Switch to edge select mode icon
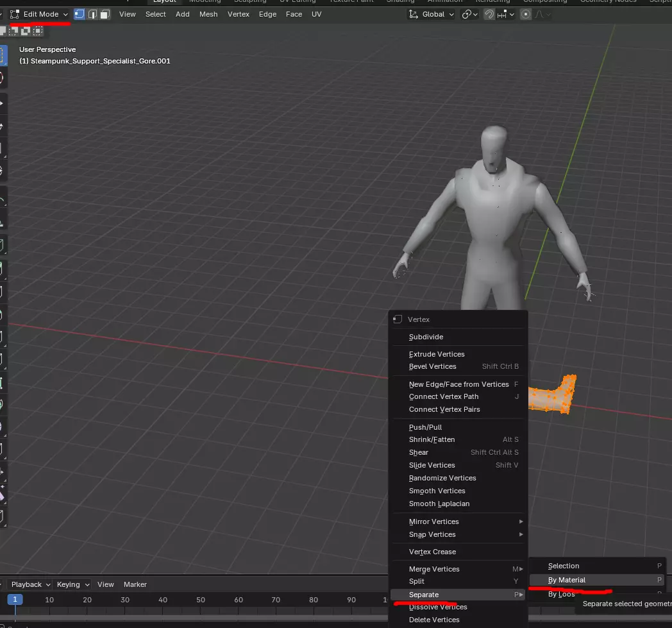 (x=92, y=14)
